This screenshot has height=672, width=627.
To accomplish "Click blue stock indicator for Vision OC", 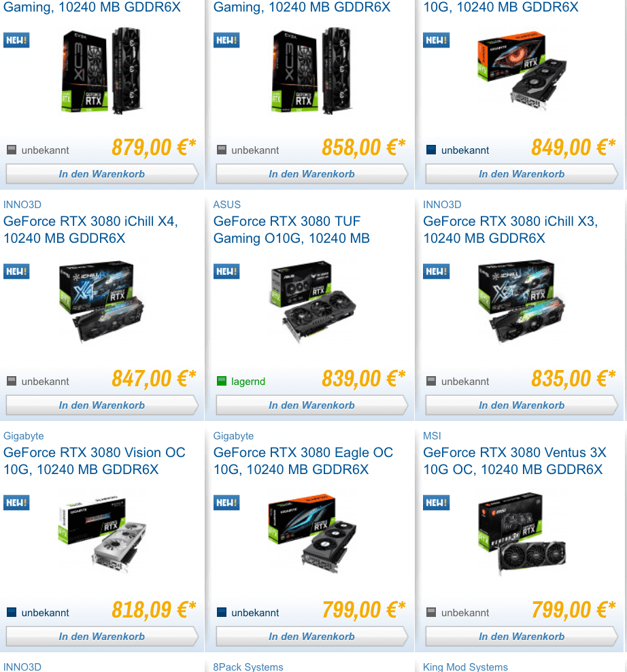I will [12, 612].
